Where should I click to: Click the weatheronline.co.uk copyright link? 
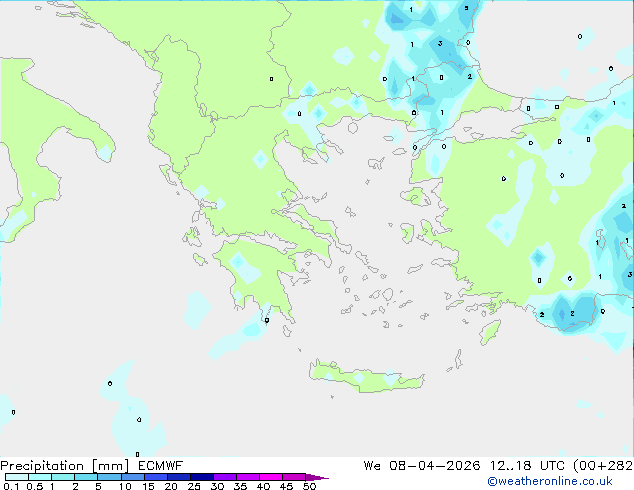[x=550, y=481]
